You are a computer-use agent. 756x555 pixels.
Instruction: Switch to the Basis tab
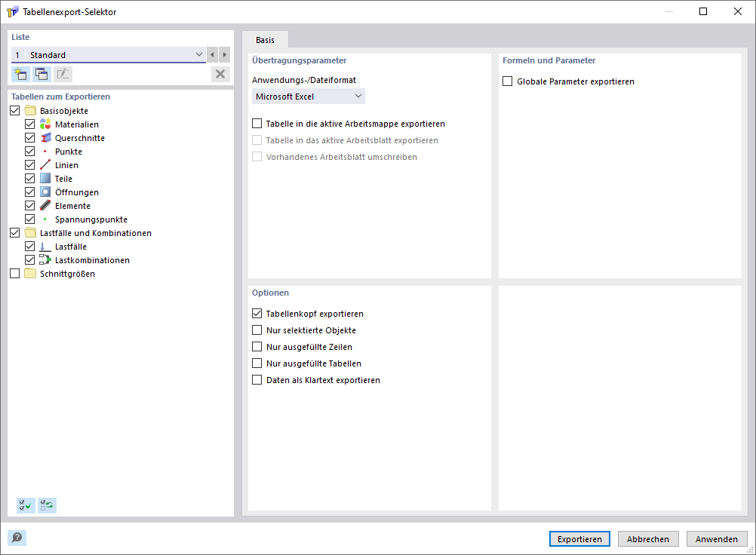point(265,40)
